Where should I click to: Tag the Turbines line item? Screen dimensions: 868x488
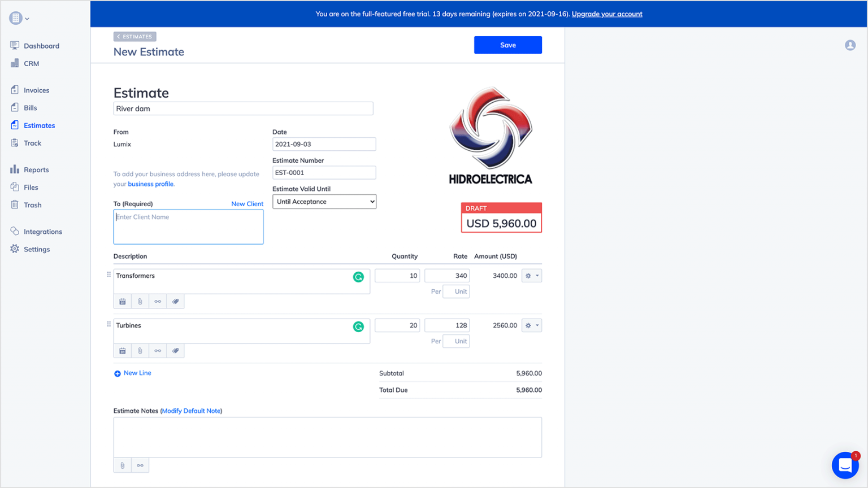click(x=175, y=351)
